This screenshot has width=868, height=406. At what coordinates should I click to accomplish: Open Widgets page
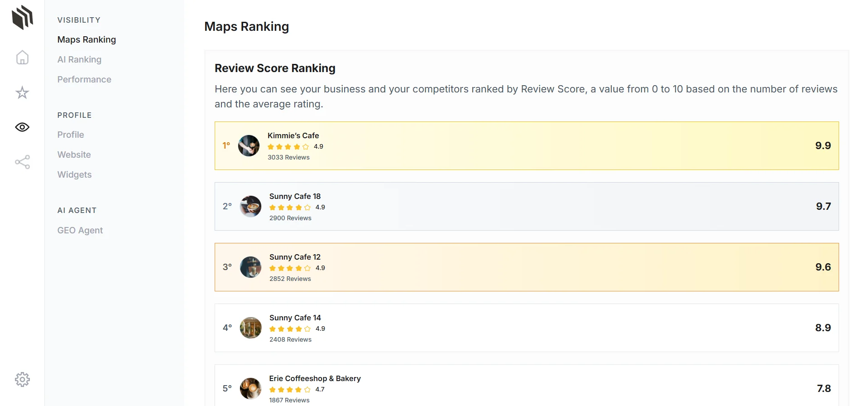point(74,174)
